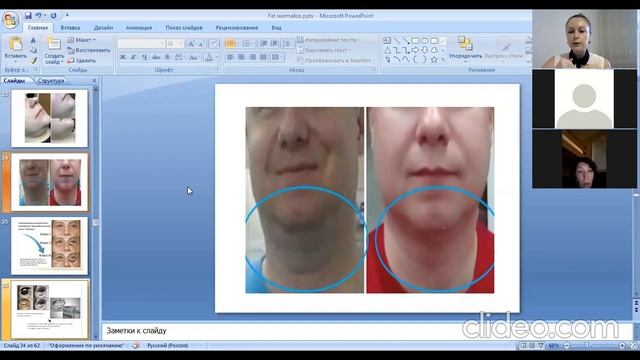Select slide 35 thumbnail with eye photos
The height and width of the screenshot is (360, 640).
(x=49, y=246)
